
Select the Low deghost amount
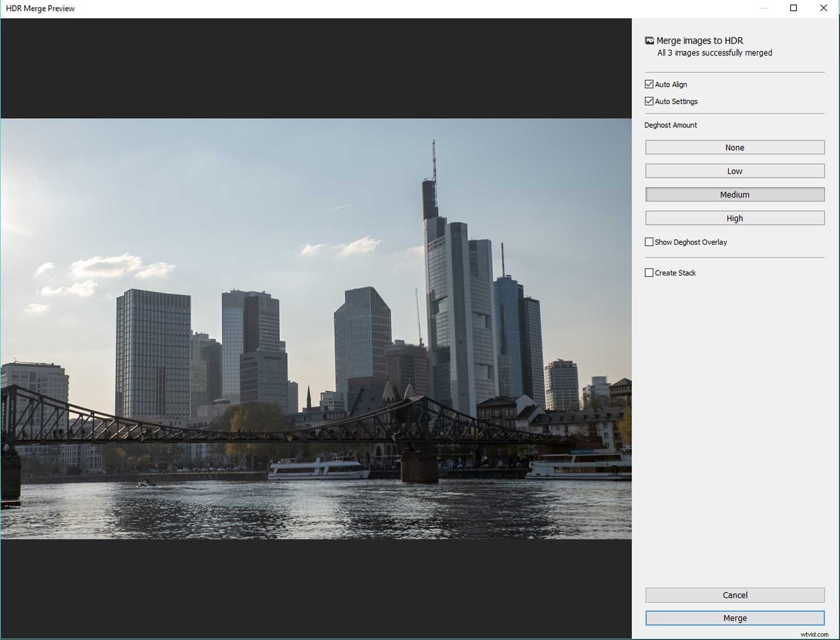click(x=734, y=171)
